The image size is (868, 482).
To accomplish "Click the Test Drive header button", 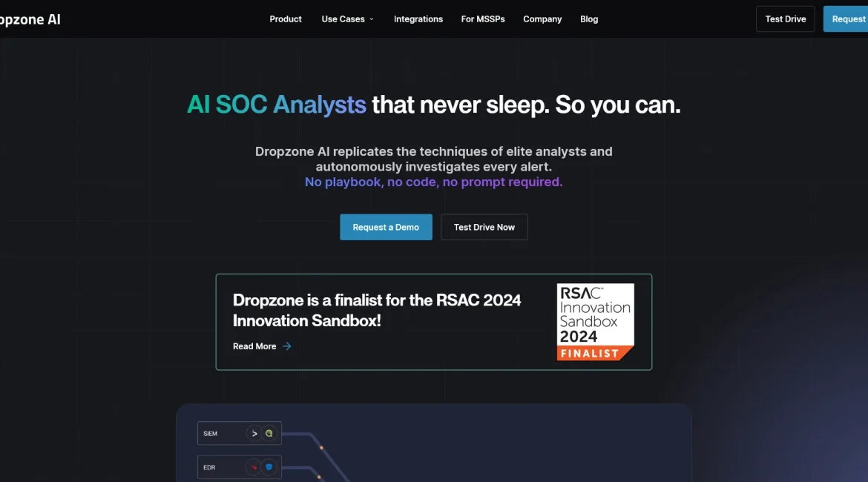I will [x=786, y=19].
